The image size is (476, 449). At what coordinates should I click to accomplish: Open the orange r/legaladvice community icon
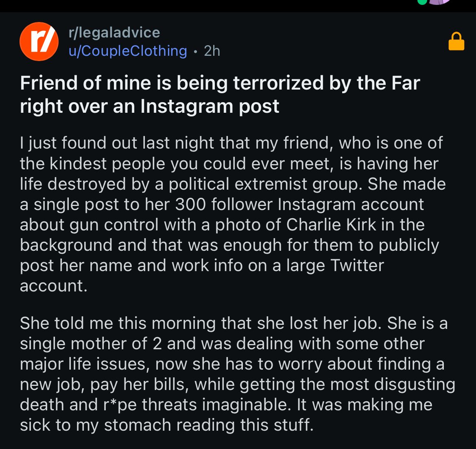[x=39, y=42]
